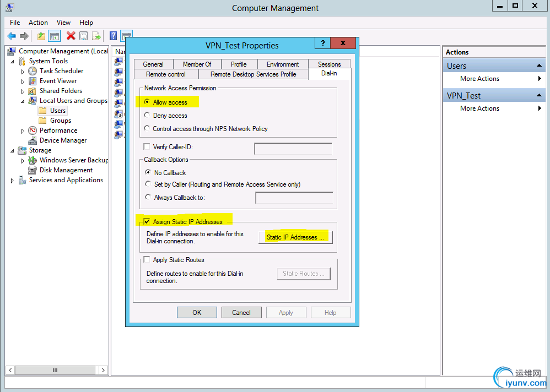The height and width of the screenshot is (392, 550).
Task: Click OK in VPN_Test Properties
Action: 197,313
